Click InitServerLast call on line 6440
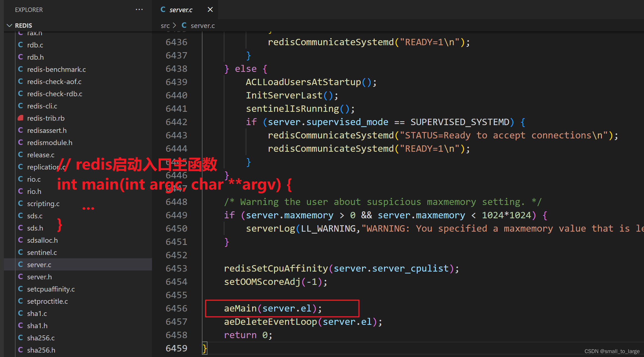Screen dimensions: 644x357 coord(292,95)
